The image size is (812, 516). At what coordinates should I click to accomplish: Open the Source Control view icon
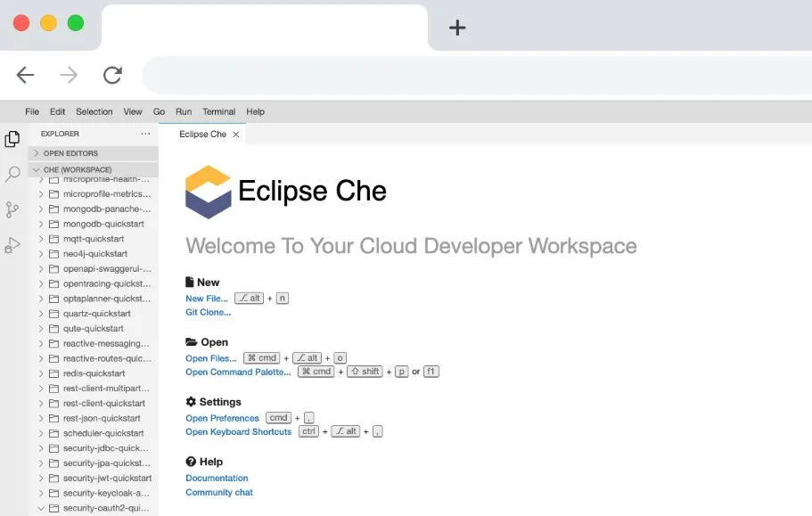coord(12,209)
